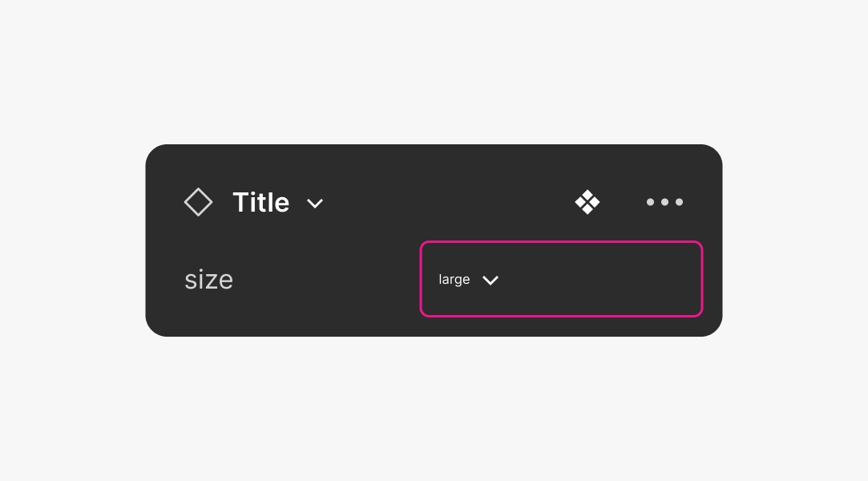Select the size property label
868x481 pixels.
[x=208, y=280]
